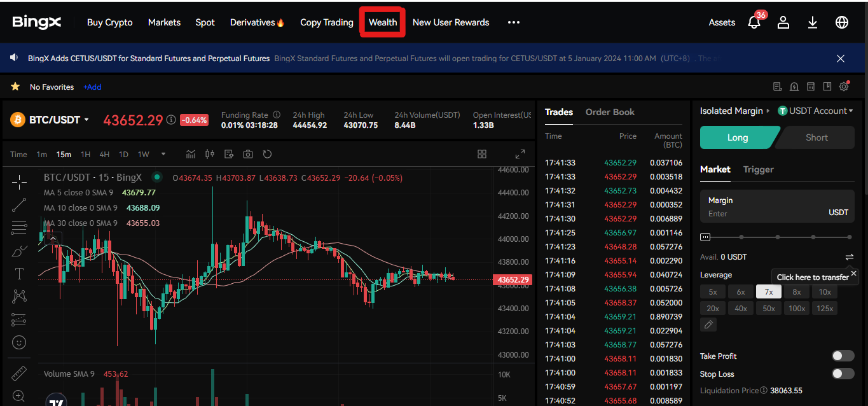Select the Short position side
Viewport: 868px width, 406px height.
tap(816, 137)
